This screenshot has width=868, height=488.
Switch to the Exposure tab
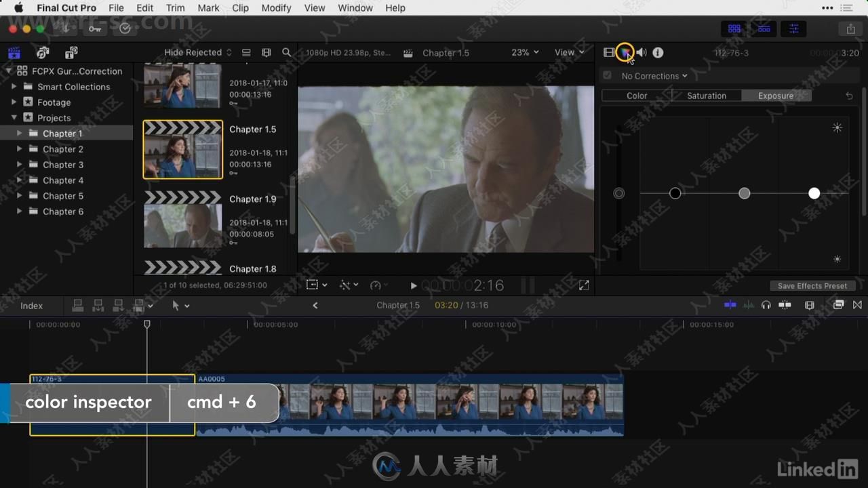776,96
